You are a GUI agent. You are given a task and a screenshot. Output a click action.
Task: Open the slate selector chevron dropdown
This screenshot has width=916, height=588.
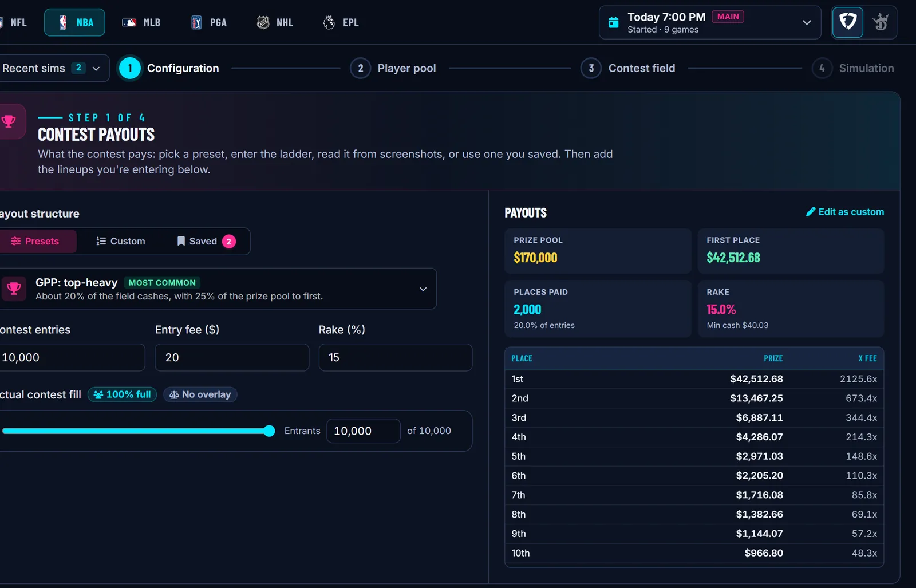point(807,22)
